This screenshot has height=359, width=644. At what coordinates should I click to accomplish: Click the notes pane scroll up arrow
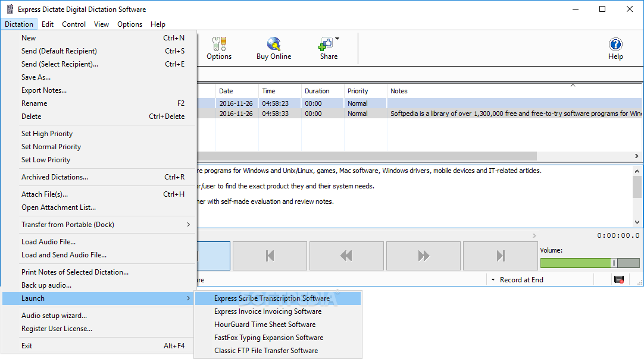[x=637, y=171]
